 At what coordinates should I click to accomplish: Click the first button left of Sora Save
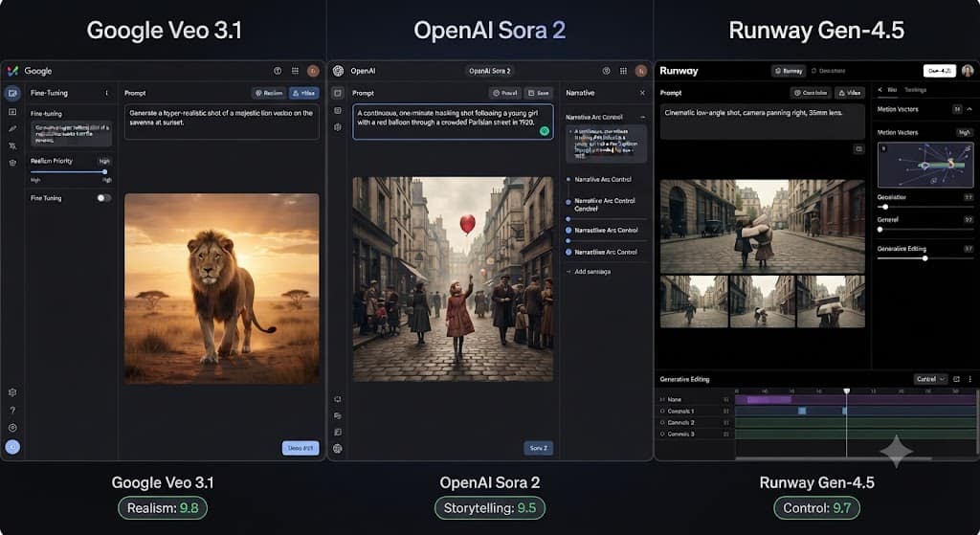point(504,93)
